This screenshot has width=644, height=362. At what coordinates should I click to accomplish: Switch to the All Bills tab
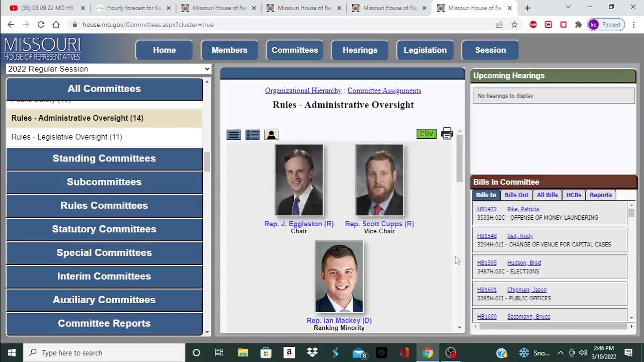coord(547,195)
